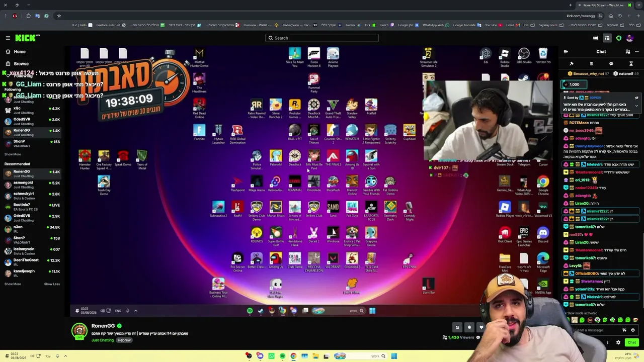
Task: Open Chrome from the Windows taskbar
Action: pos(293,356)
